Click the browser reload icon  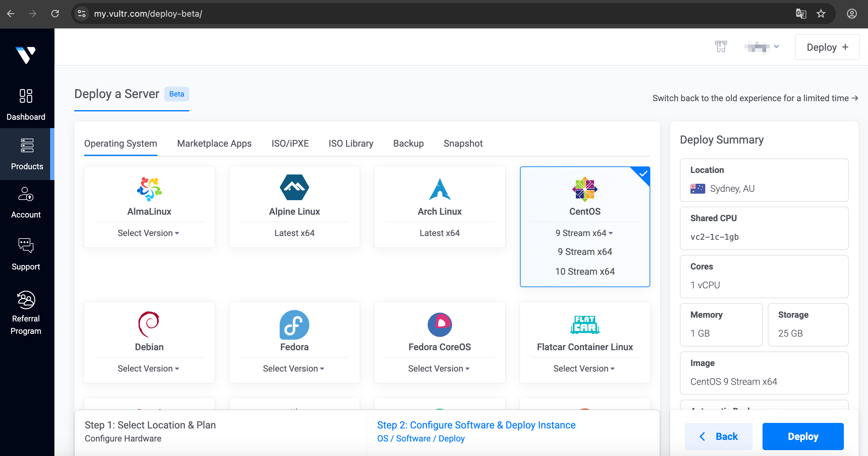[x=55, y=14]
